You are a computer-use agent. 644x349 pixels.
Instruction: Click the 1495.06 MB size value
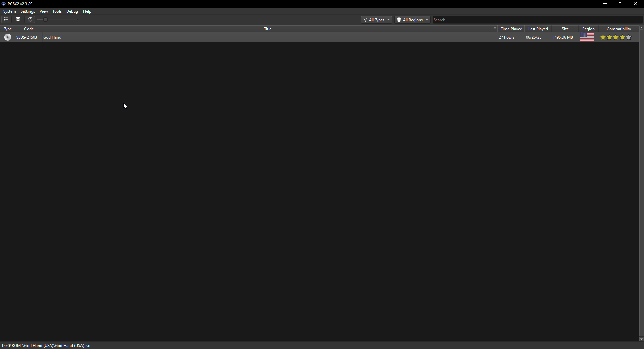(x=563, y=37)
